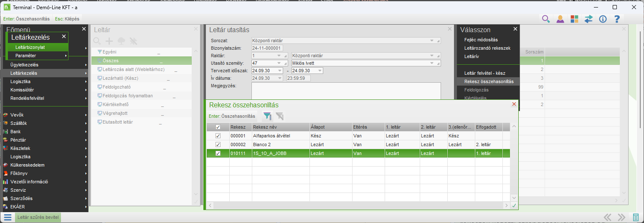Uncheck the checkbox for row 000002 Bianco 2
The width and height of the screenshot is (644, 223).
pyautogui.click(x=218, y=144)
